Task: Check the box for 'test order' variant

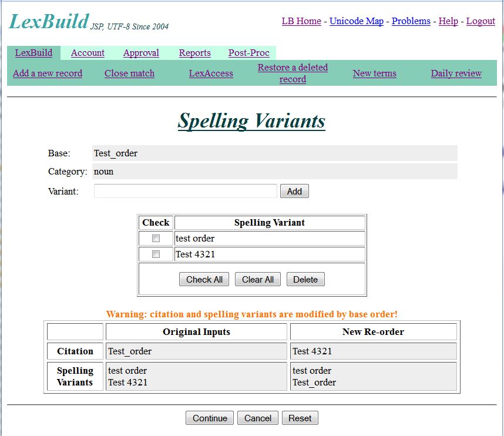Action: (156, 238)
